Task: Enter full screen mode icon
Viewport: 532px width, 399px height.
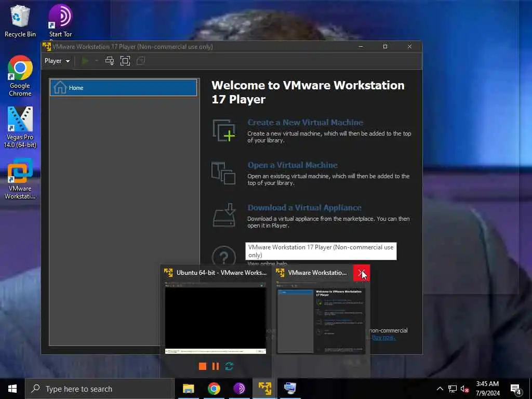Action: click(125, 61)
